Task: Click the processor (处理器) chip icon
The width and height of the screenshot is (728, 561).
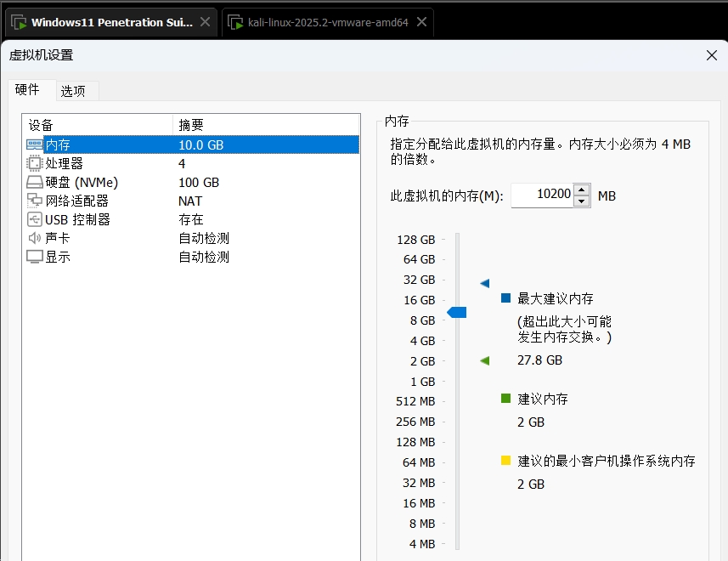Action: 35,163
